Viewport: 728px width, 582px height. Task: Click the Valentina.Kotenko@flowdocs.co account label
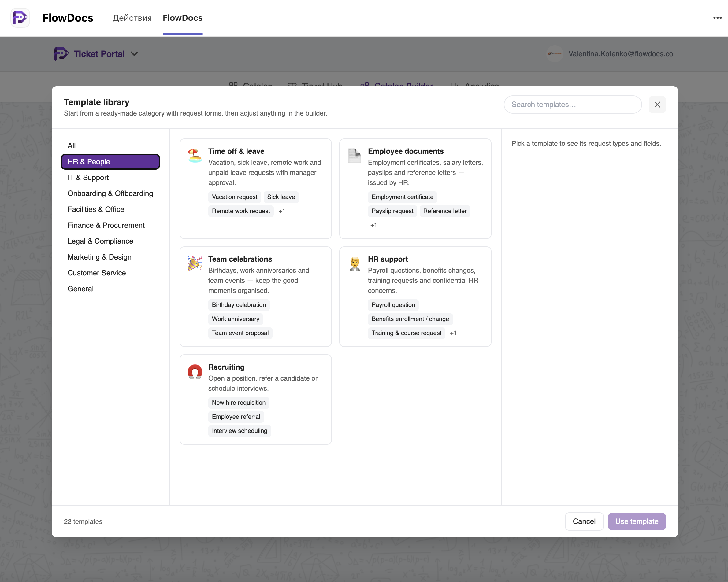tap(621, 54)
